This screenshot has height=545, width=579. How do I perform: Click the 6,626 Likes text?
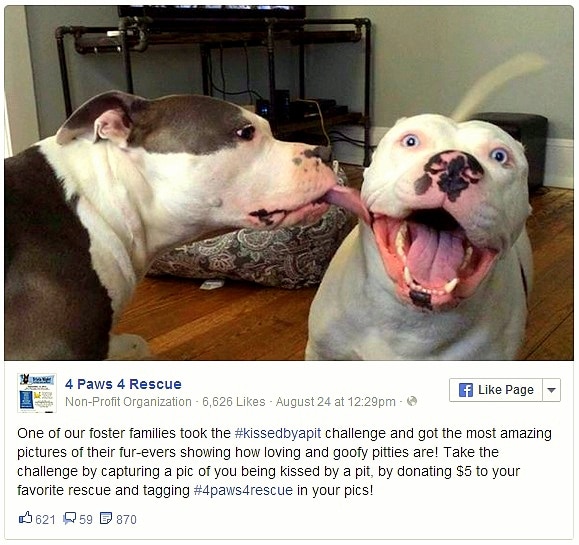(234, 401)
